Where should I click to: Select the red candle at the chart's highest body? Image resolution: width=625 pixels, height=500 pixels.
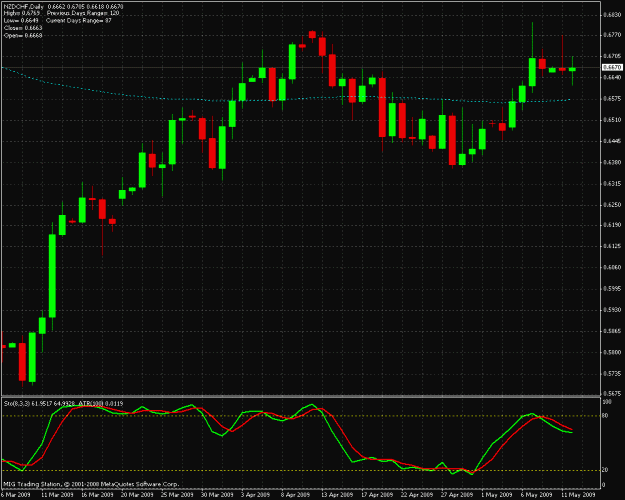(x=312, y=34)
